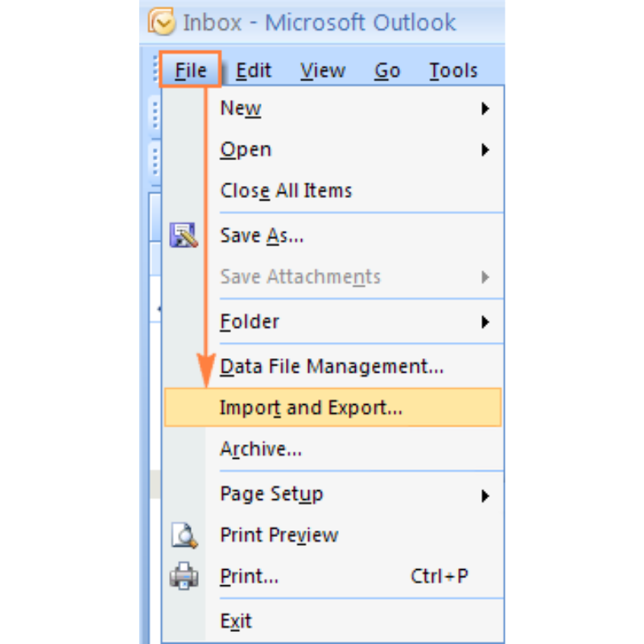This screenshot has height=644, width=644.
Task: Click the printer icon beside Print
Action: click(x=184, y=576)
